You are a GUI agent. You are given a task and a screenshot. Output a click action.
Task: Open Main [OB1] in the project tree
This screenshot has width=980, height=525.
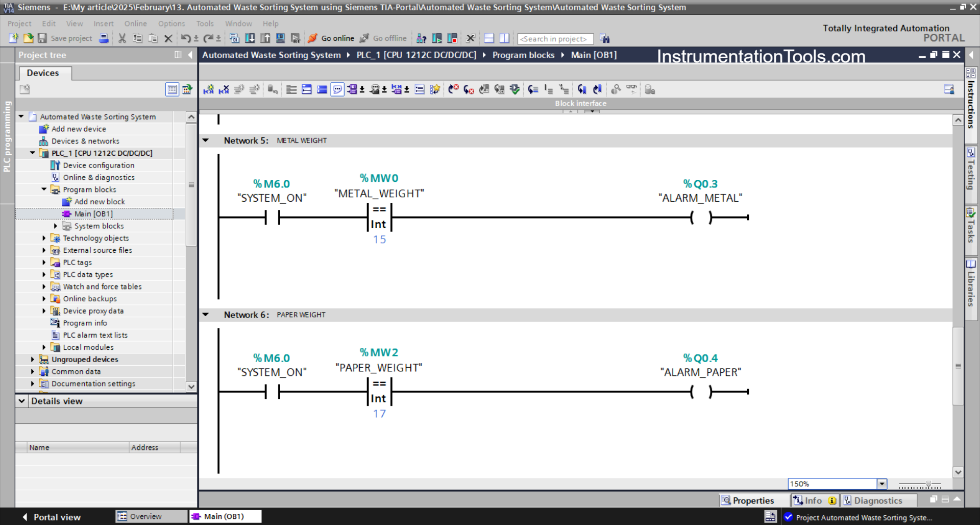click(93, 213)
